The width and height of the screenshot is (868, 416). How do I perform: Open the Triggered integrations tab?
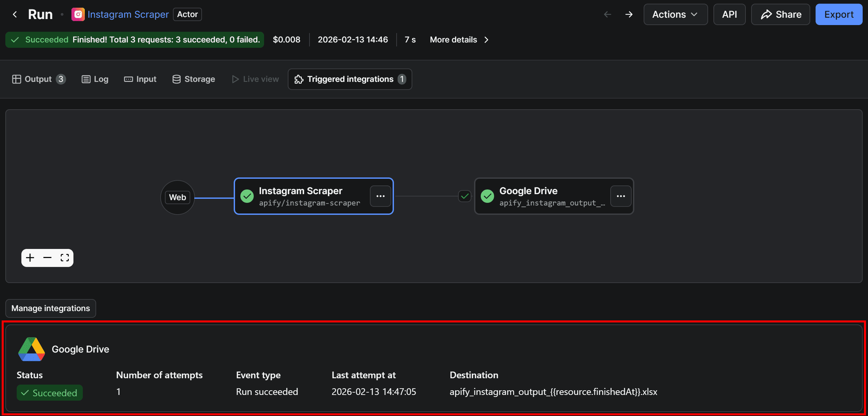click(x=350, y=79)
